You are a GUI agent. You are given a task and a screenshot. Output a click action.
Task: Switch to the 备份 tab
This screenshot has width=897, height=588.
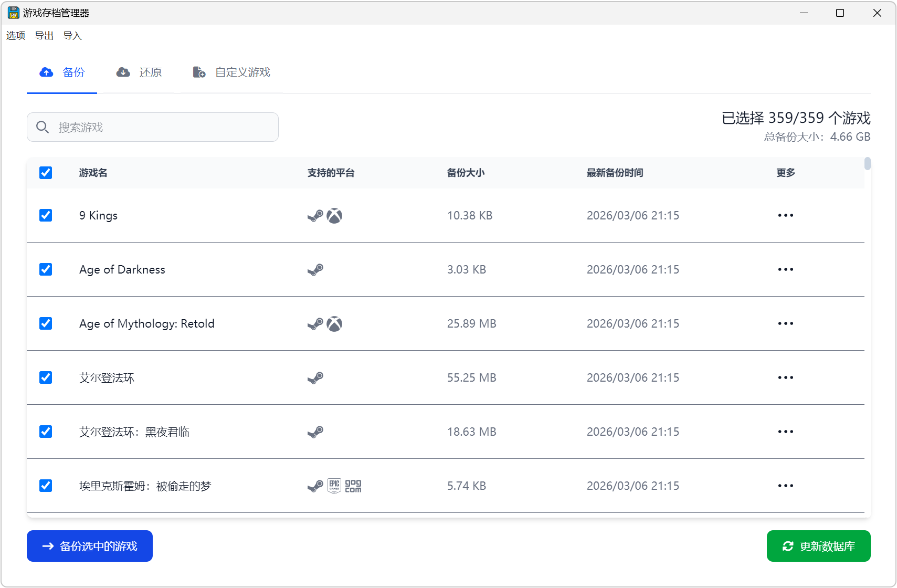click(x=62, y=72)
